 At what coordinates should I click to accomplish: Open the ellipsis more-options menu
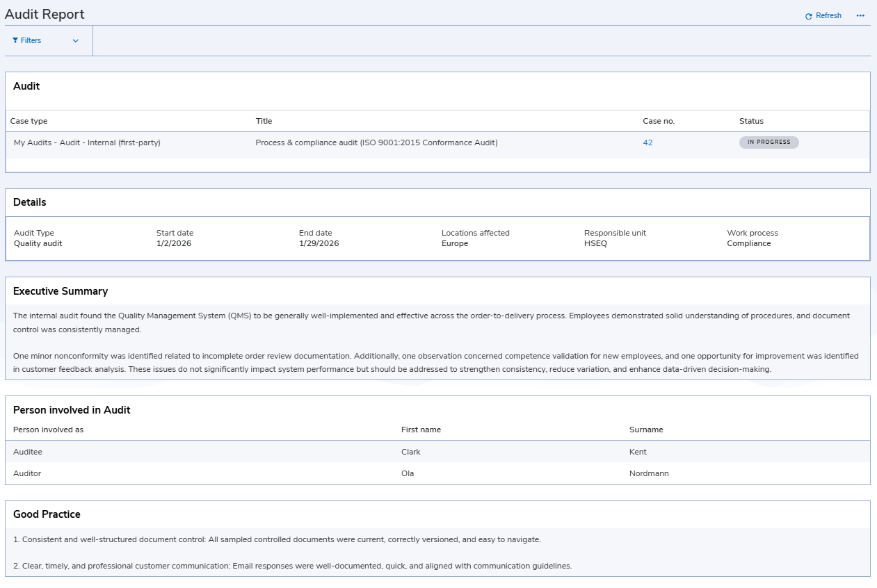(x=860, y=15)
